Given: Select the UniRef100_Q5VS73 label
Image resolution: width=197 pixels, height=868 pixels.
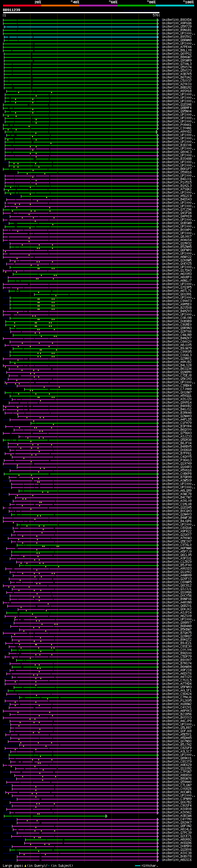Looking at the screenshot, I should (x=177, y=71).
